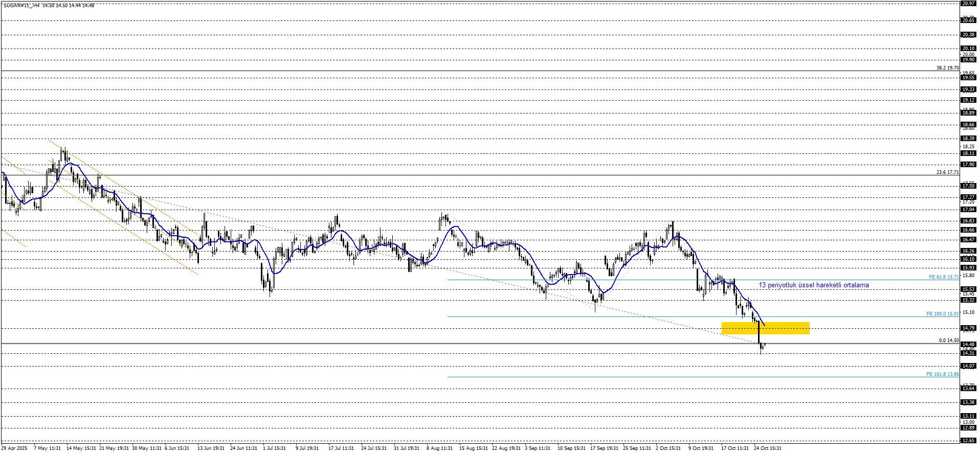Click the 38.2 19.70 retracement label

(947, 68)
